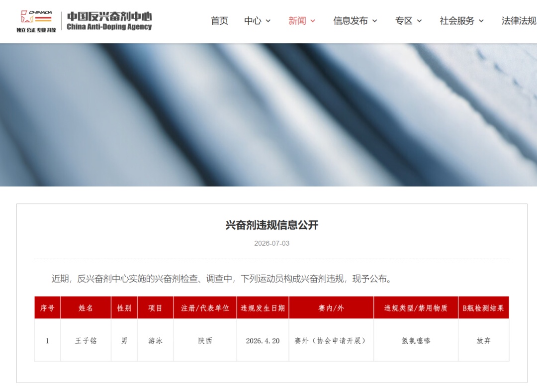Expand the 专区 dropdown chevron
537x392 pixels.
pyautogui.click(x=419, y=21)
